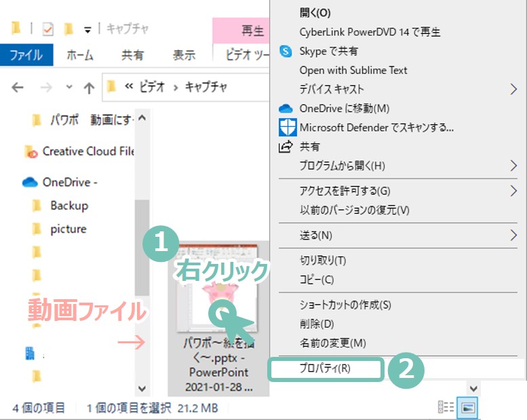Open recent locations dropdown arrow

69,87
